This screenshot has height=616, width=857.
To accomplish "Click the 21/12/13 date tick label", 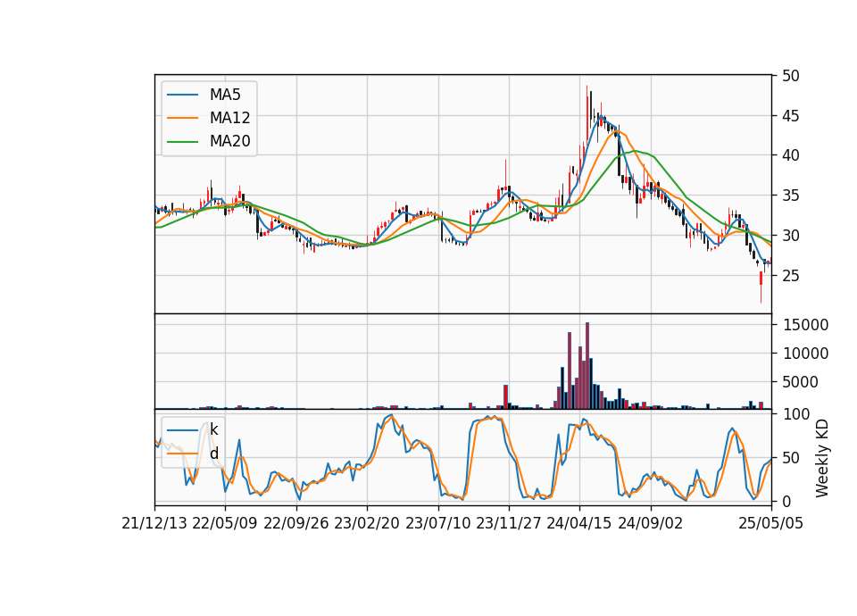I will click(154, 524).
